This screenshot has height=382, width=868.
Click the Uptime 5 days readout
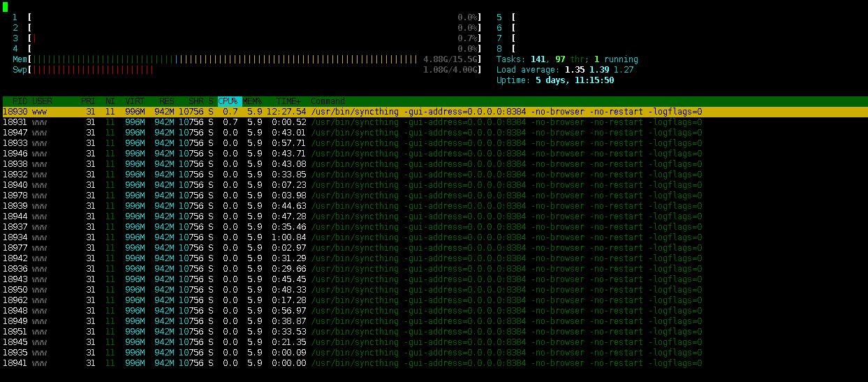point(555,80)
